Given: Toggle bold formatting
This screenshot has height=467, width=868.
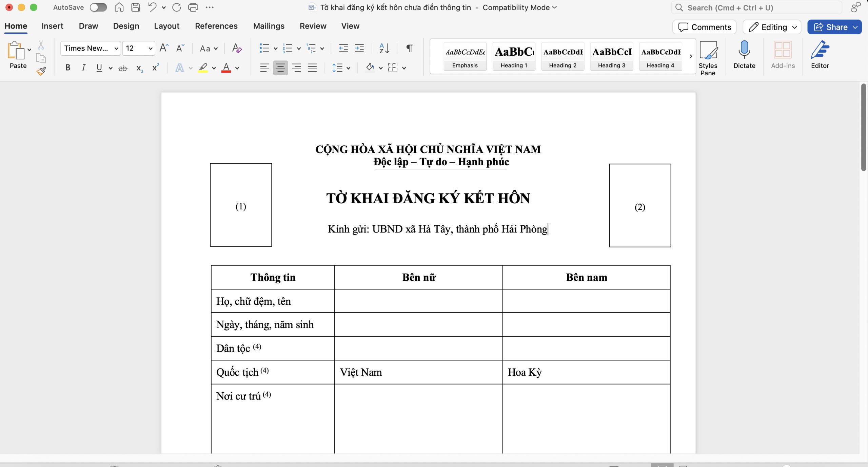Looking at the screenshot, I should [68, 68].
